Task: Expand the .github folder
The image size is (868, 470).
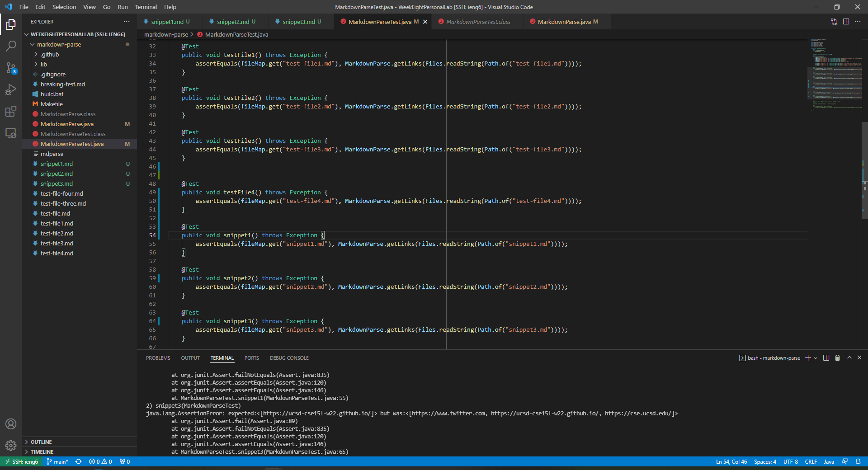Action: pyautogui.click(x=50, y=54)
